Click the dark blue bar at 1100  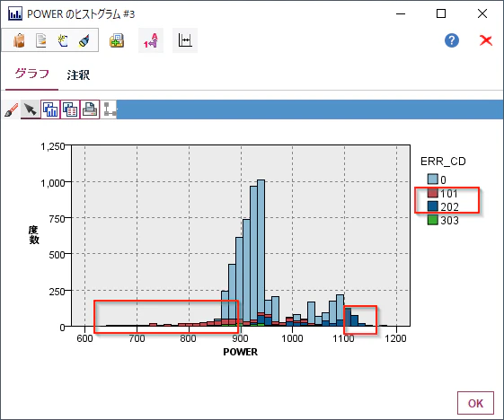(348, 317)
